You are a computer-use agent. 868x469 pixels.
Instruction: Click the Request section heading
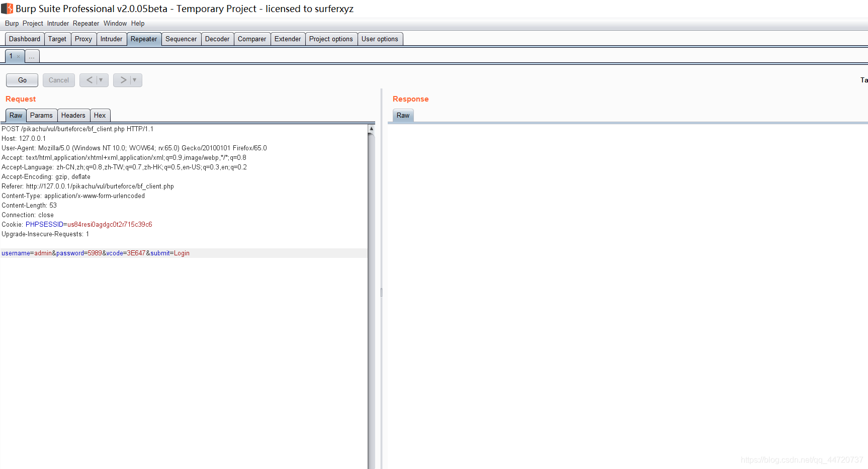point(21,99)
